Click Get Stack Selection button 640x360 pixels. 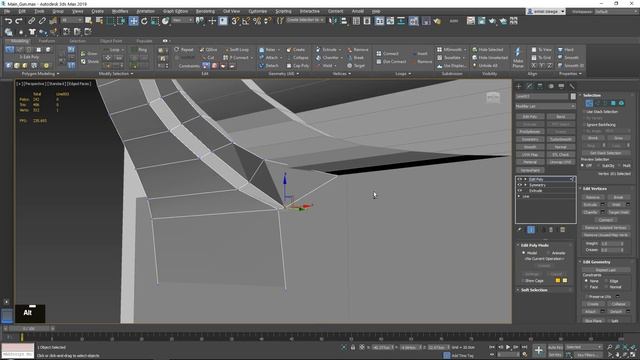click(x=605, y=153)
